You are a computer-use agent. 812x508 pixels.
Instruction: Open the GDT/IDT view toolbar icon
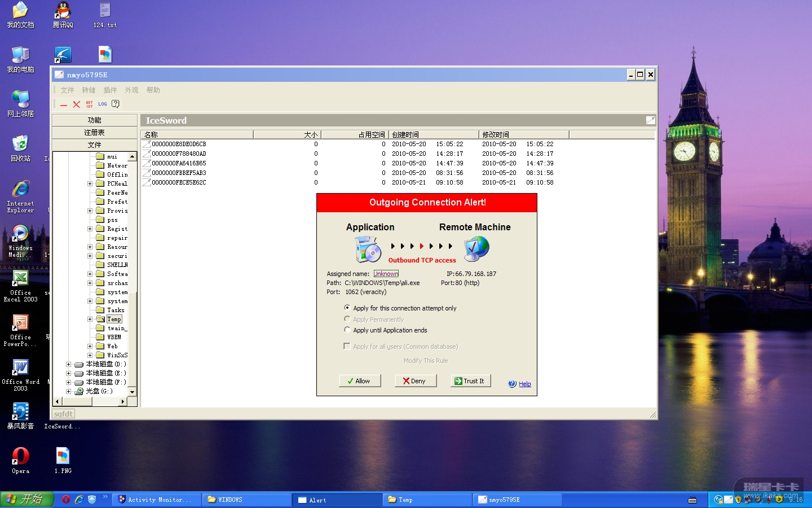click(x=90, y=104)
